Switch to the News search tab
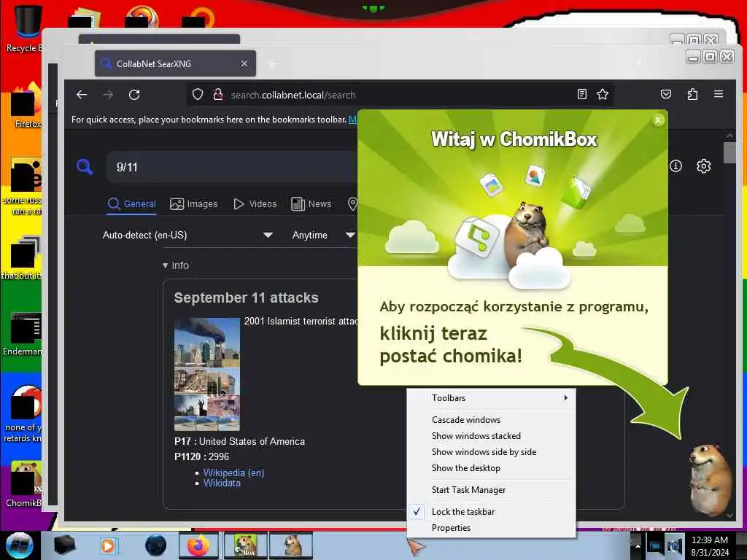 coord(311,204)
